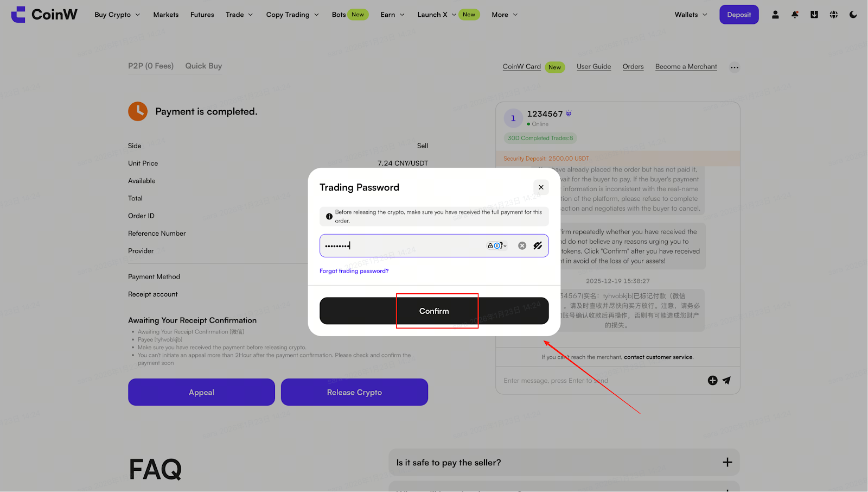Click the CoinW logo
This screenshot has height=492, width=868.
(x=44, y=15)
